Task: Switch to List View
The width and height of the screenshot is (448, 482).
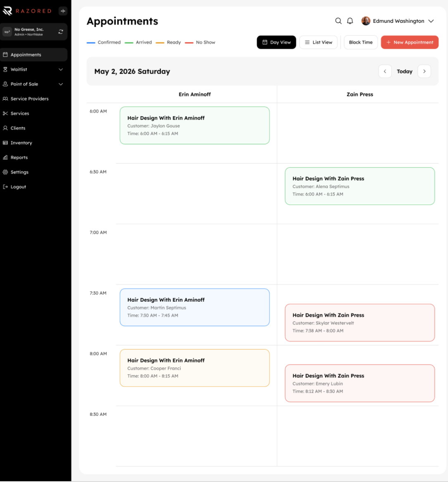Action: pyautogui.click(x=318, y=43)
